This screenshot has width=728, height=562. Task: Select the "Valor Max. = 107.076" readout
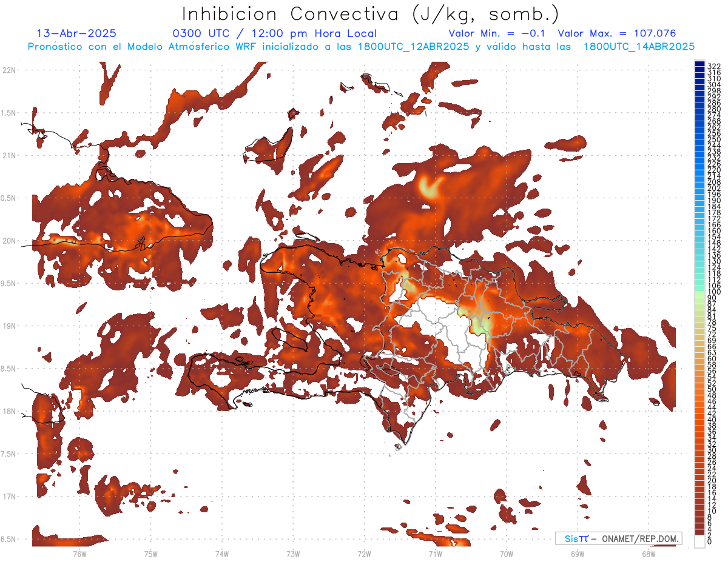[617, 34]
